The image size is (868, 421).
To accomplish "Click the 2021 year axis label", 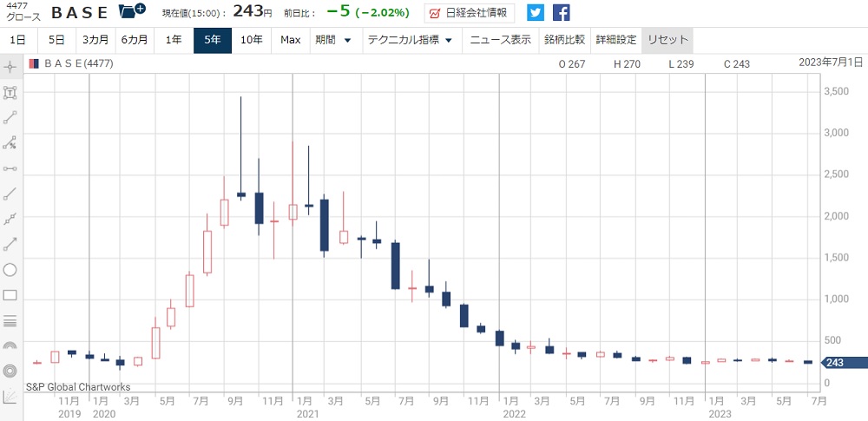I will tap(307, 414).
